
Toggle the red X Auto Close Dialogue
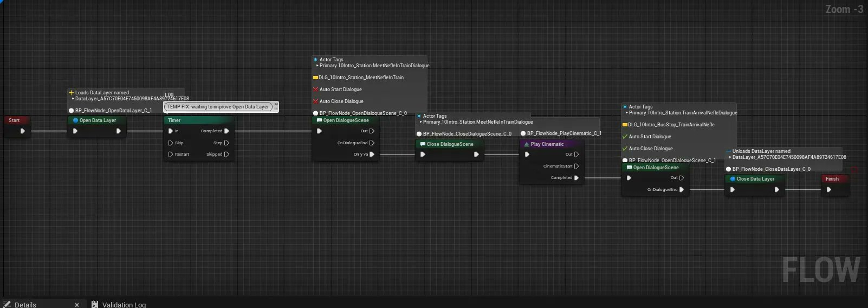(315, 101)
